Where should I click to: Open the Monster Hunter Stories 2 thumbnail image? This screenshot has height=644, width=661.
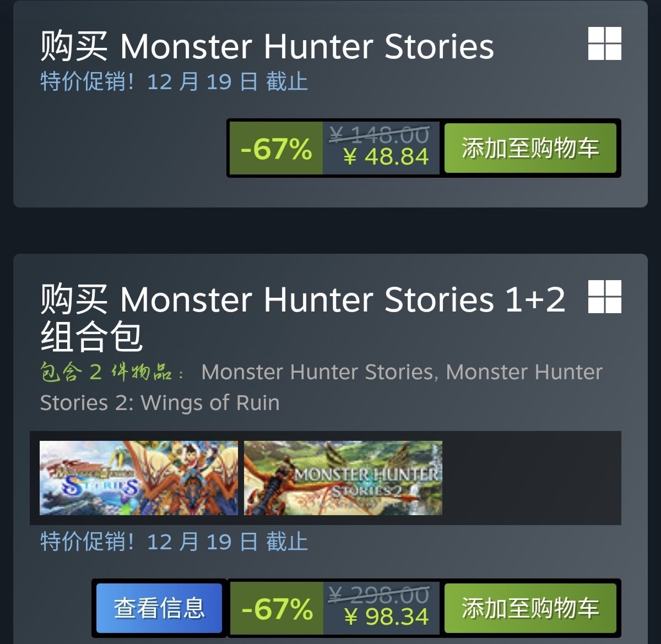point(343,478)
